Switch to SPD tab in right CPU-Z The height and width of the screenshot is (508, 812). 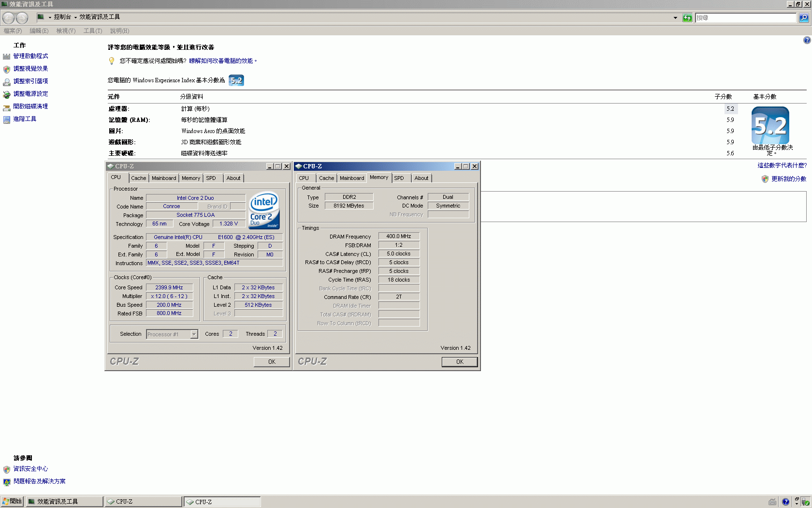click(x=399, y=179)
